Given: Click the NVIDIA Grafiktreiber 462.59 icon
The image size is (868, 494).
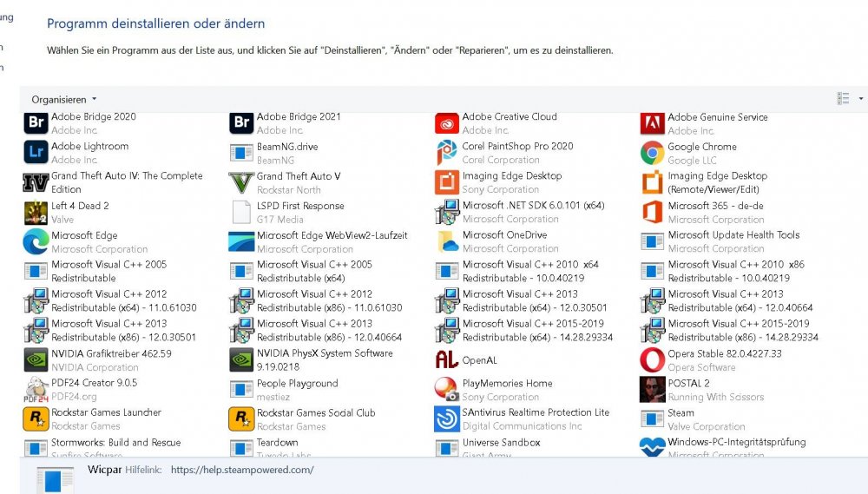Looking at the screenshot, I should pyautogui.click(x=36, y=360).
